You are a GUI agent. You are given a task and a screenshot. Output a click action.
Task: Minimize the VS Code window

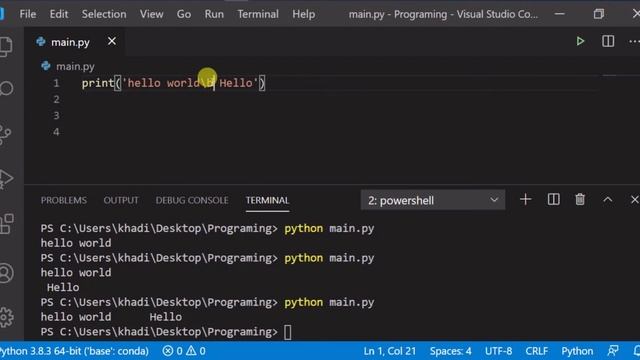pyautogui.click(x=560, y=14)
